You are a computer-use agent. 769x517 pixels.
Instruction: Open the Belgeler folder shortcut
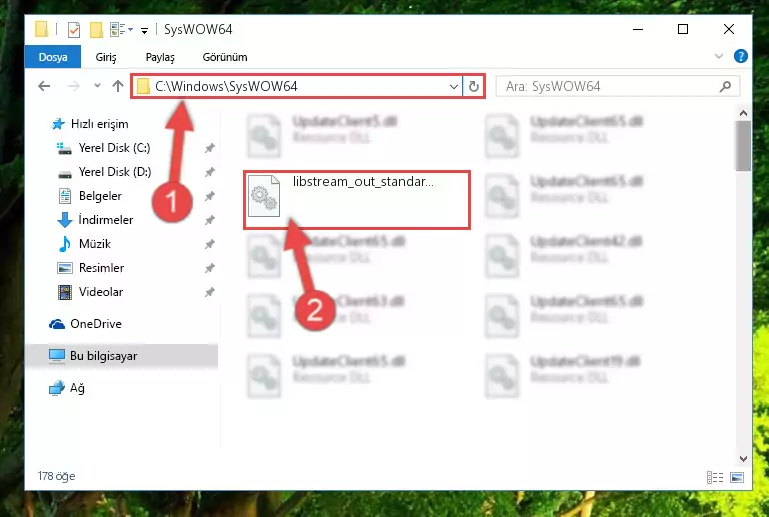tap(100, 196)
